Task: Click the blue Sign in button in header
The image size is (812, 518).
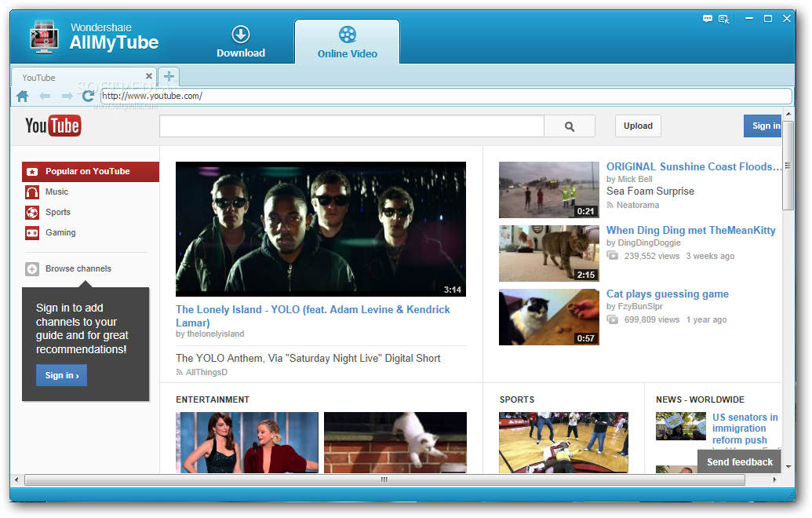Action: pos(763,126)
